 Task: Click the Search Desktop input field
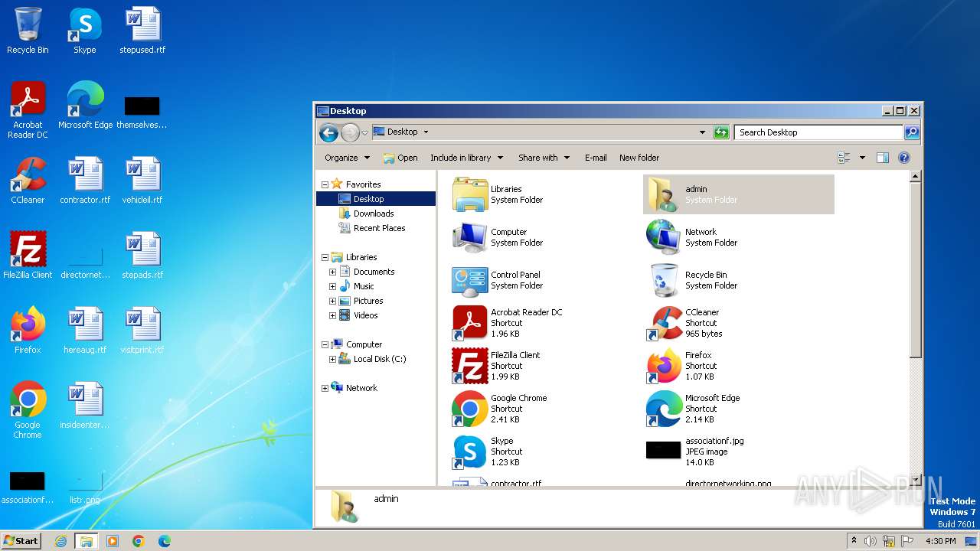(x=818, y=132)
